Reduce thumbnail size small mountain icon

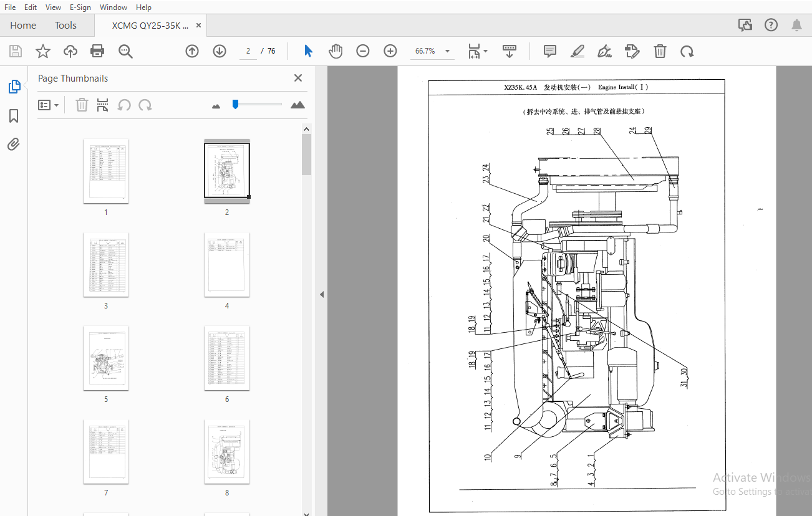click(x=216, y=106)
